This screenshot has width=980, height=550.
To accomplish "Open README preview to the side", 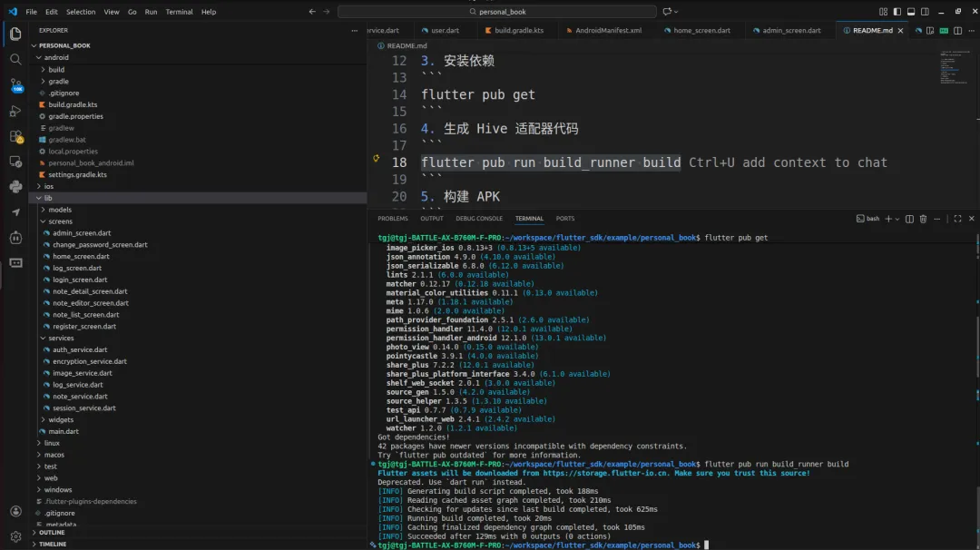I will (x=930, y=30).
